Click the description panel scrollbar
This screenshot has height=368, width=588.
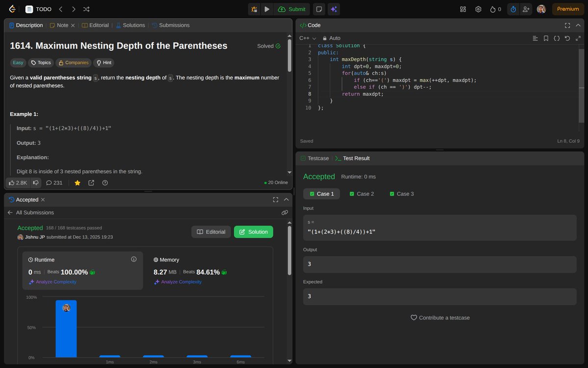coord(290,55)
